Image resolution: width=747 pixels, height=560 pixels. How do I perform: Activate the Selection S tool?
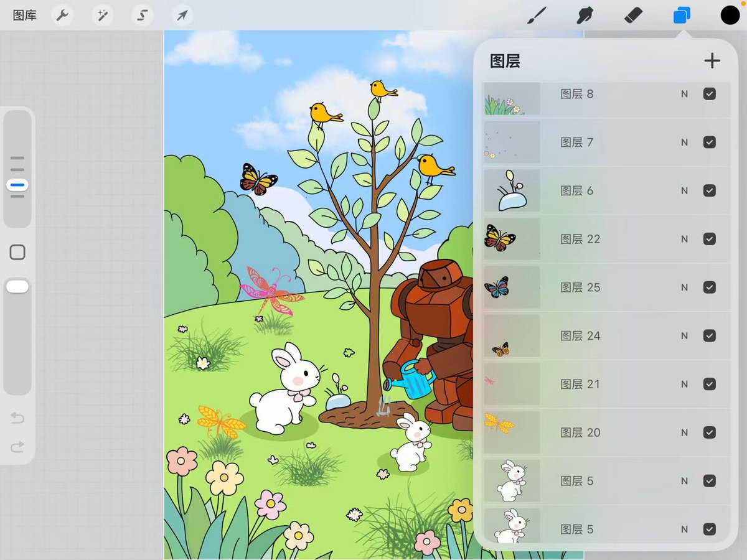pyautogui.click(x=143, y=16)
